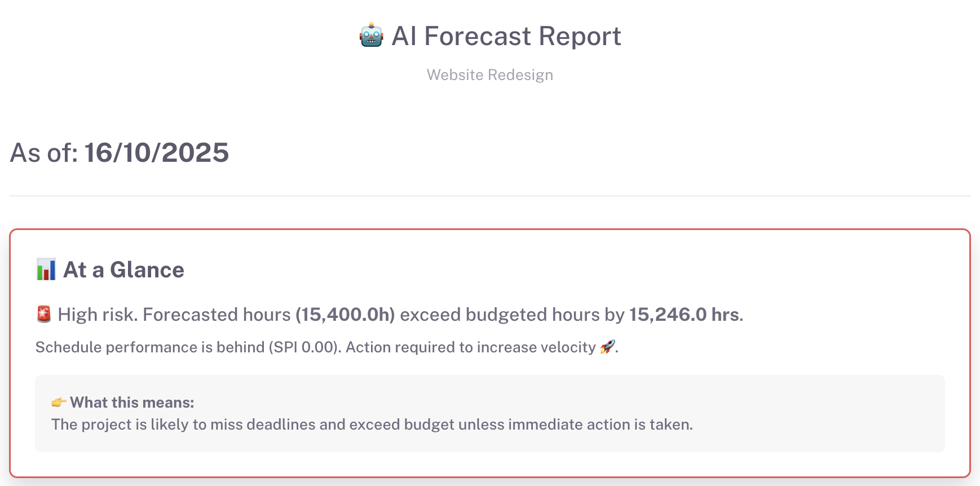The height and width of the screenshot is (486, 980).
Task: Click the Action required to increase velocity text
Action: (470, 347)
